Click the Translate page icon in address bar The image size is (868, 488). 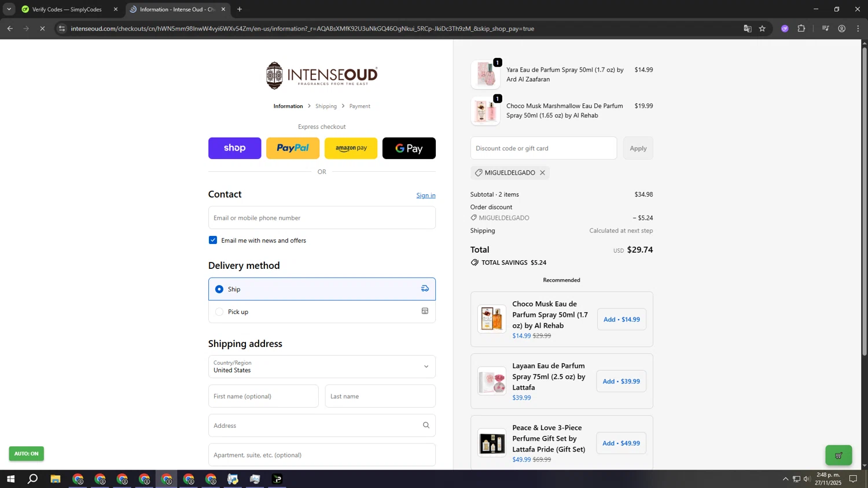pos(747,28)
